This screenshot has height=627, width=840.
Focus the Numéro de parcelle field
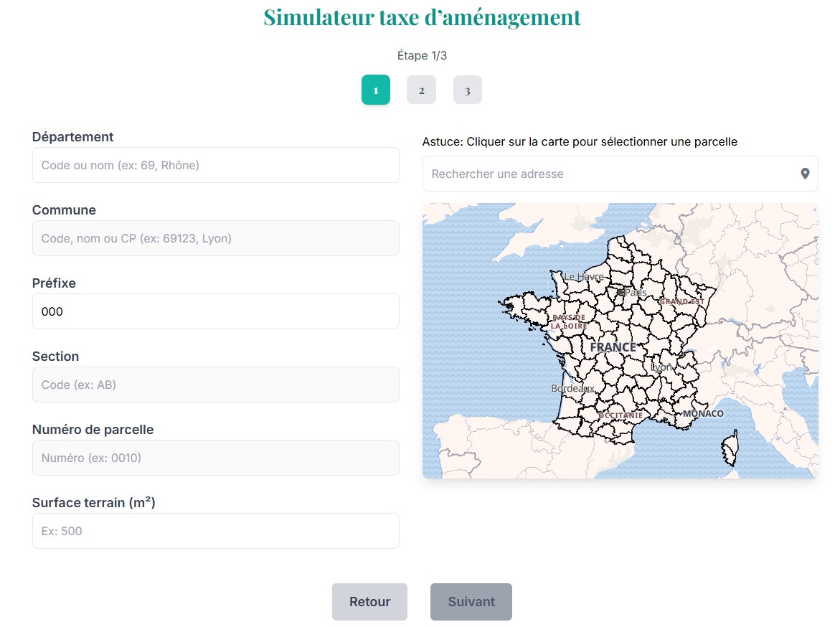[215, 458]
